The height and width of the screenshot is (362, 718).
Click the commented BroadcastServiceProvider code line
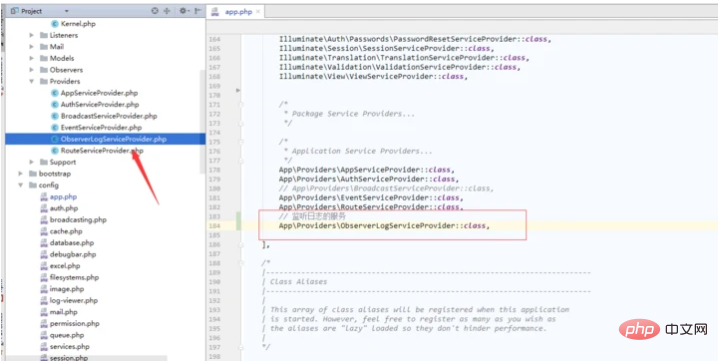386,189
